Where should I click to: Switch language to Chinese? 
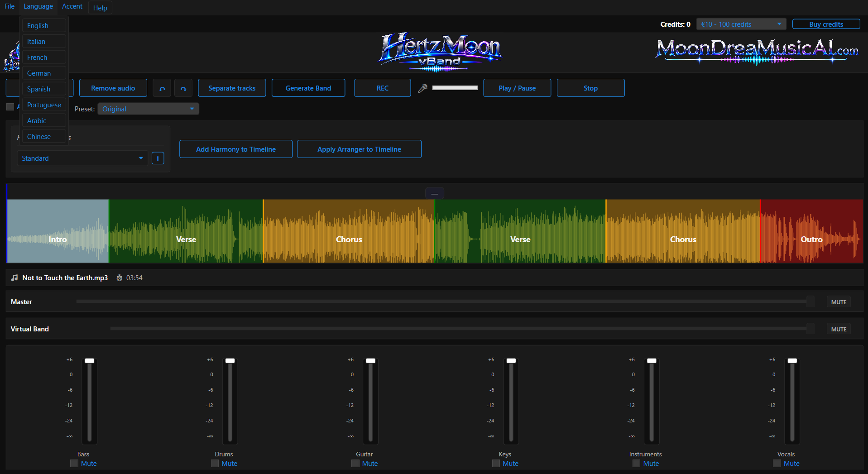click(44, 137)
